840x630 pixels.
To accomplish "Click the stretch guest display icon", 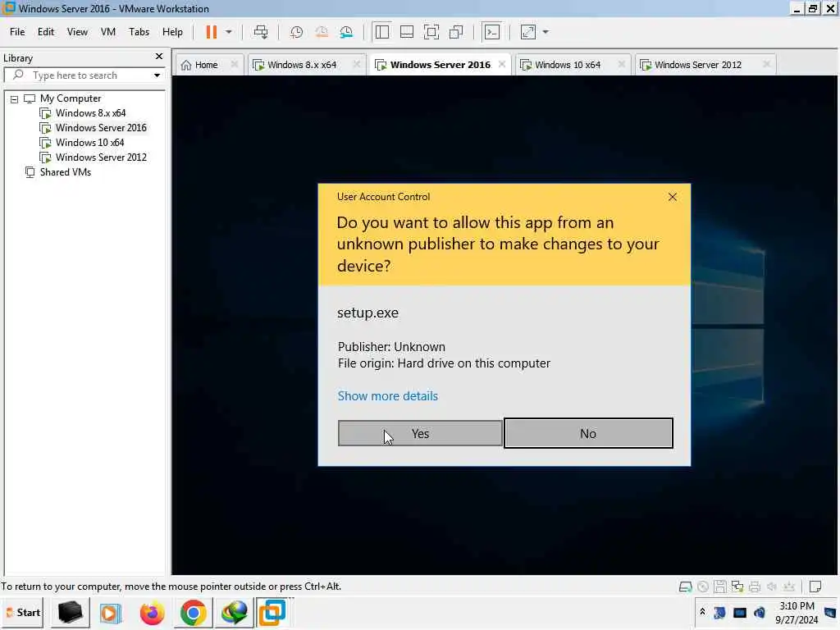I will (528, 32).
